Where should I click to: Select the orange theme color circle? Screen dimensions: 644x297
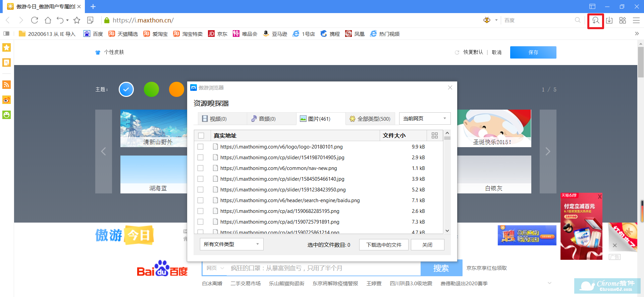(176, 90)
